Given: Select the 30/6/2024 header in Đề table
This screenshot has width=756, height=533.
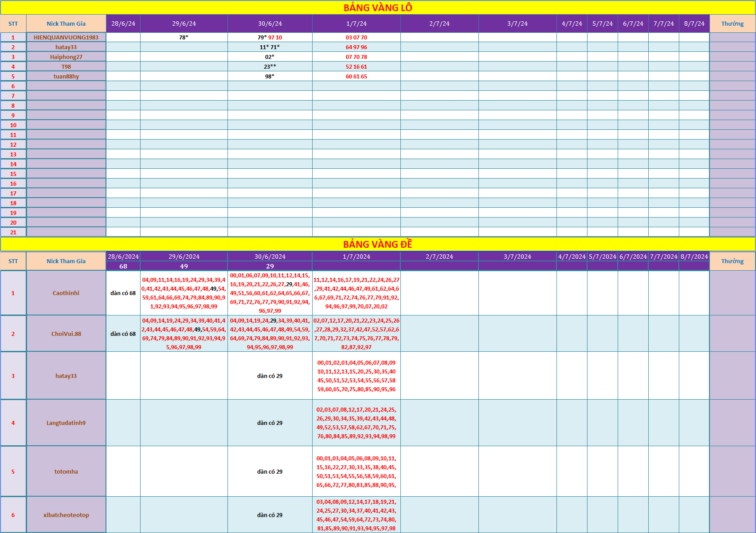Looking at the screenshot, I should click(x=270, y=257).
